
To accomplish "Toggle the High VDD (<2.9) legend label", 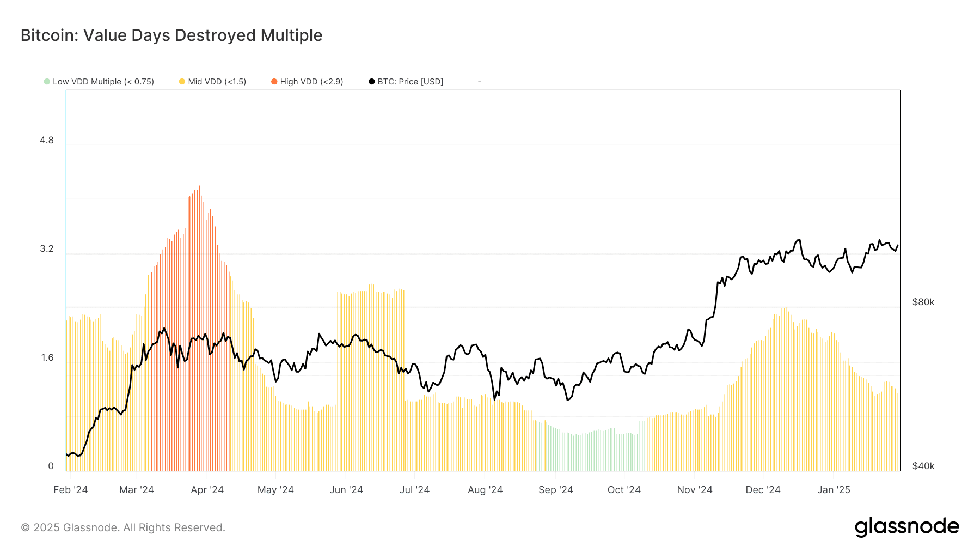I will (x=311, y=82).
